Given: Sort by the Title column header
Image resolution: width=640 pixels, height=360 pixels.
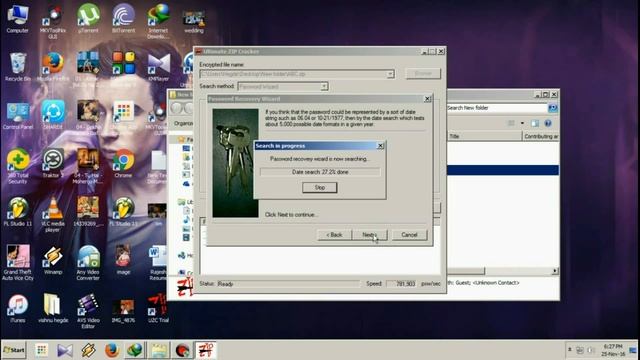Looking at the screenshot, I should point(484,136).
